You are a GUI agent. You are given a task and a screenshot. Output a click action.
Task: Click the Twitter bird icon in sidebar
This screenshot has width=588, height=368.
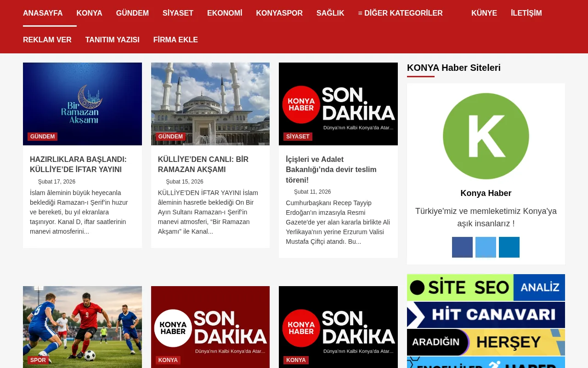(486, 247)
